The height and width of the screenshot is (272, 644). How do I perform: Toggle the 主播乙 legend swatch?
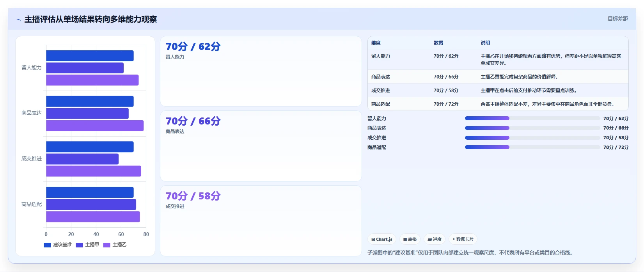point(106,245)
